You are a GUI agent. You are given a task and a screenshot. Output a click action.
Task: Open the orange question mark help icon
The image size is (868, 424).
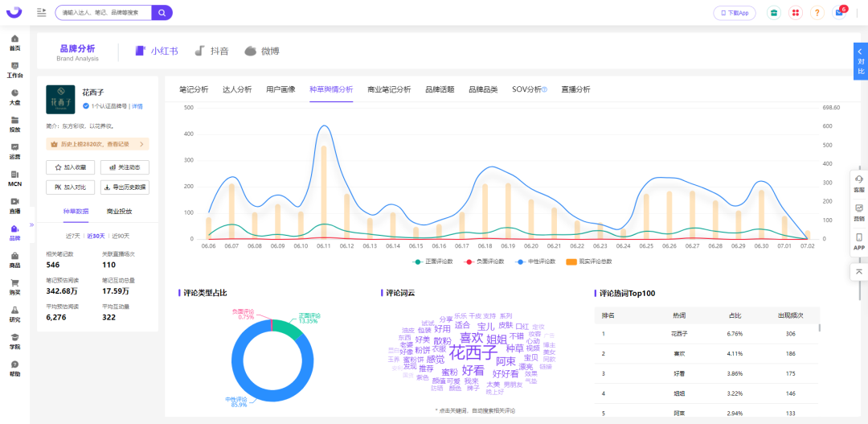(817, 13)
